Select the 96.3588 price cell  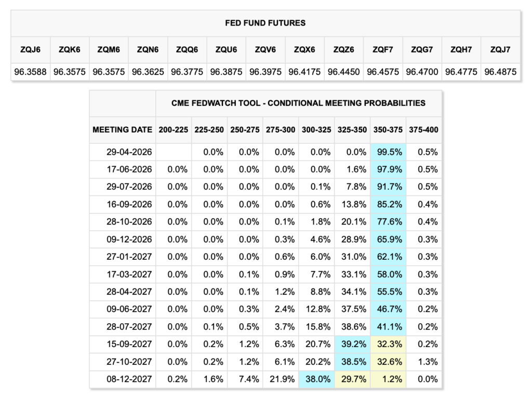31,72
